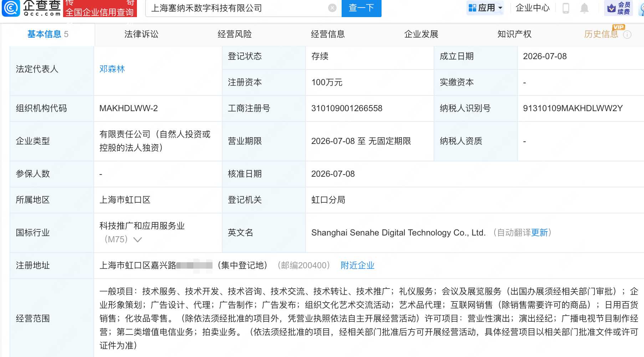Expand the 国标行业 M75 chevron
The height and width of the screenshot is (357, 644).
[137, 240]
